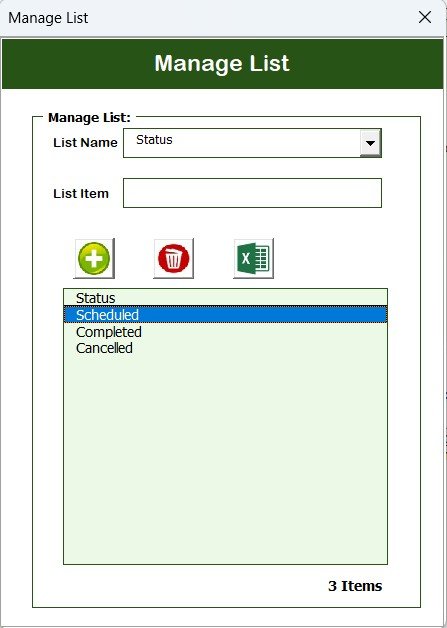Click the green plus add item icon

tap(94, 258)
